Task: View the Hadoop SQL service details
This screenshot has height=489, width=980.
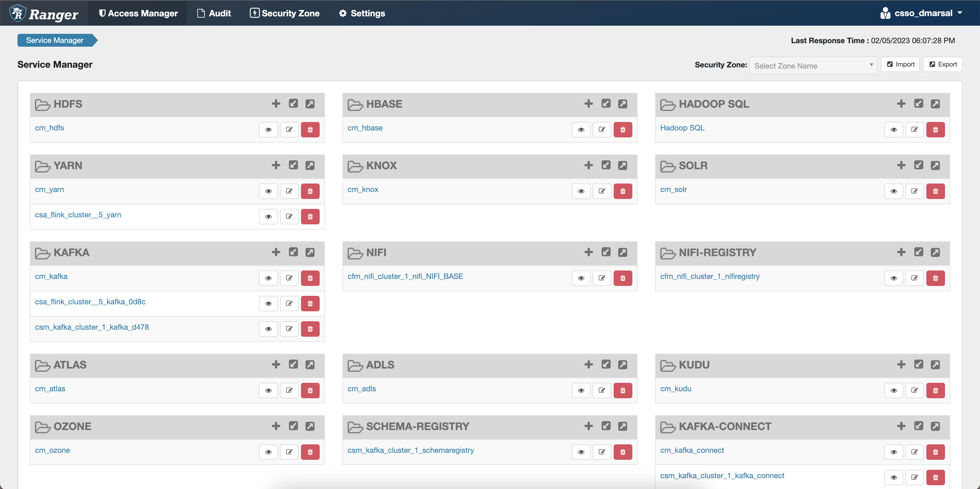Action: 893,129
